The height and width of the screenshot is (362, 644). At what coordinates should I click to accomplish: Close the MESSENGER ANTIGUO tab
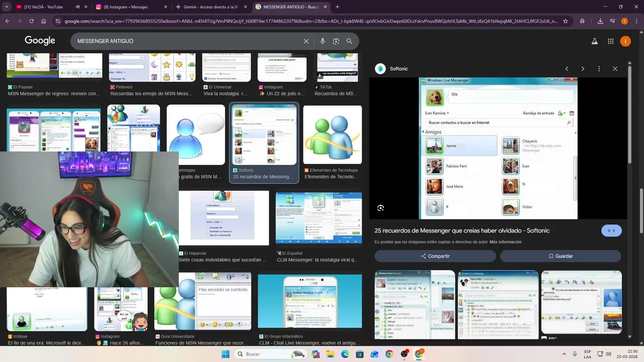tap(326, 7)
